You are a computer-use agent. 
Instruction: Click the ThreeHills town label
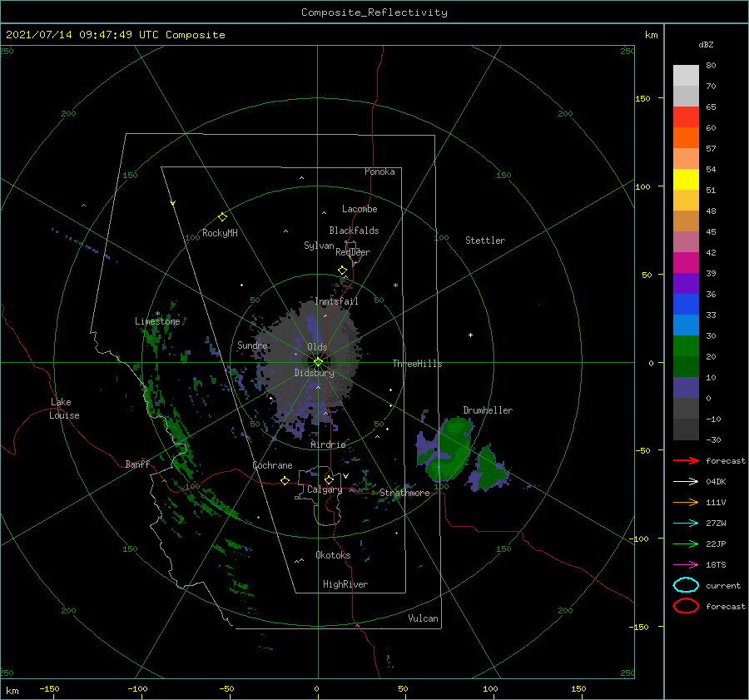(x=417, y=364)
